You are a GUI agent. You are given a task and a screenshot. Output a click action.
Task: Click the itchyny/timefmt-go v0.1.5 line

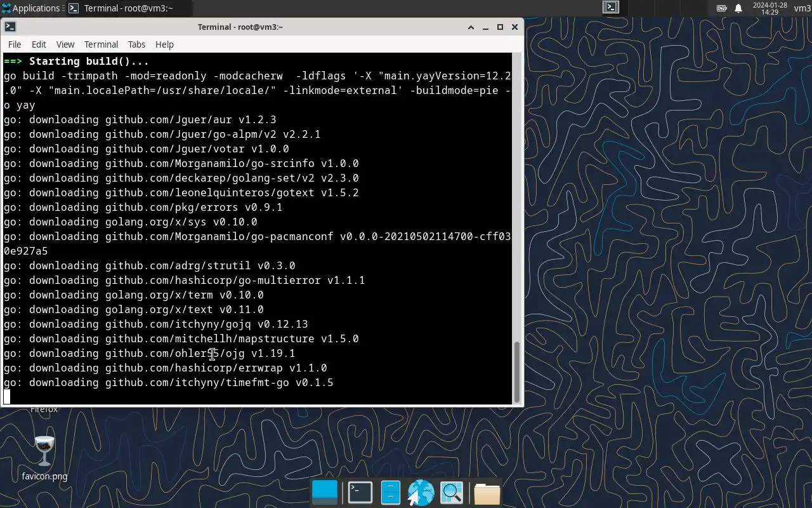(168, 382)
